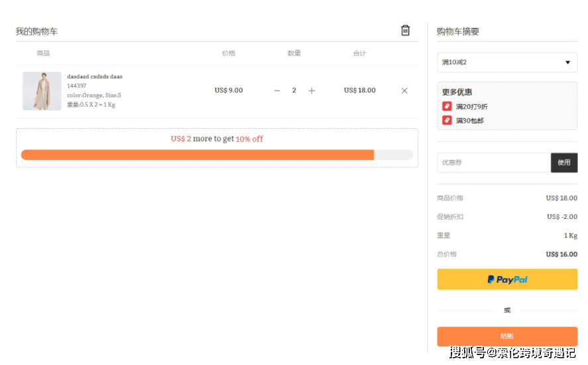Open the dasdasd cxdads daas product link
588x365 pixels.
tap(95, 76)
